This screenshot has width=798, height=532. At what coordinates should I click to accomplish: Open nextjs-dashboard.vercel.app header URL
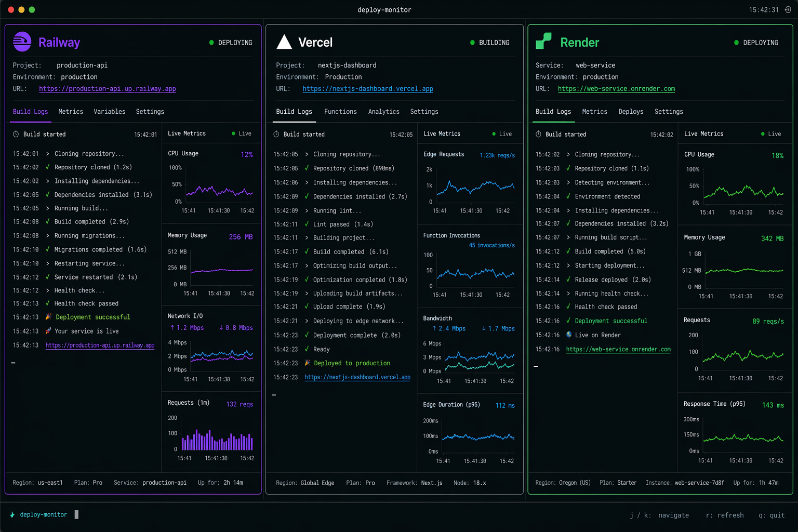pyautogui.click(x=368, y=88)
